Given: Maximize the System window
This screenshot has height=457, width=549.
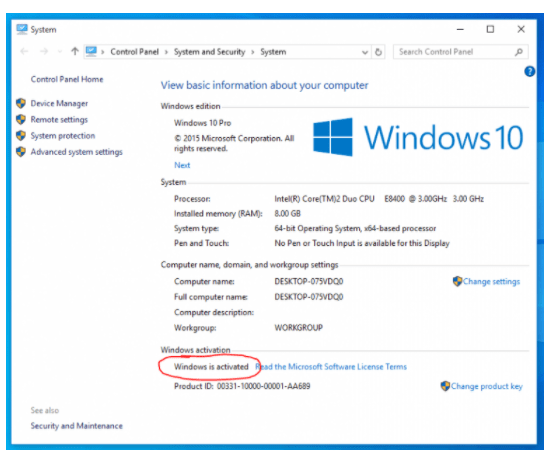Looking at the screenshot, I should tap(490, 29).
